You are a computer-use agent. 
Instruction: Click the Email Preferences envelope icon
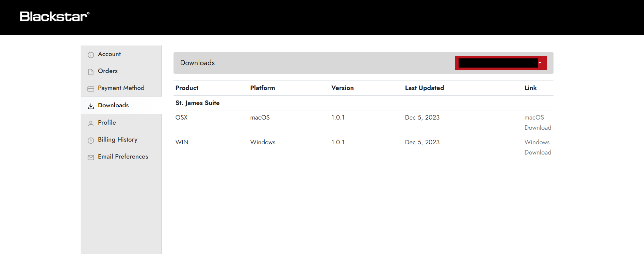[x=91, y=157]
